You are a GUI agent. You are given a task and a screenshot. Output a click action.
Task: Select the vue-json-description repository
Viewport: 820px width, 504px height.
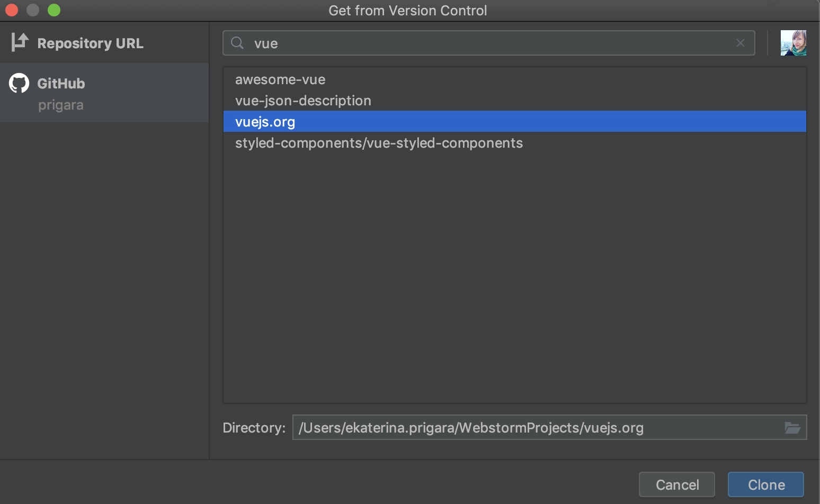(x=515, y=101)
